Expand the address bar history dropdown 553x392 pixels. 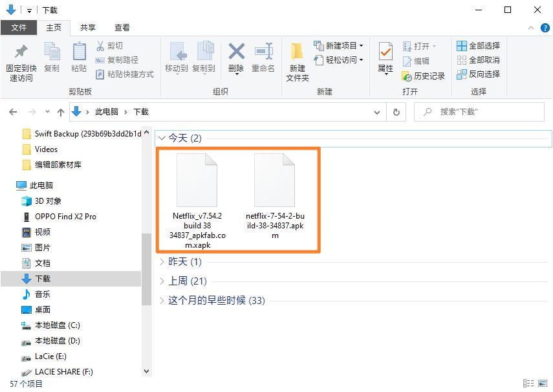(377, 112)
